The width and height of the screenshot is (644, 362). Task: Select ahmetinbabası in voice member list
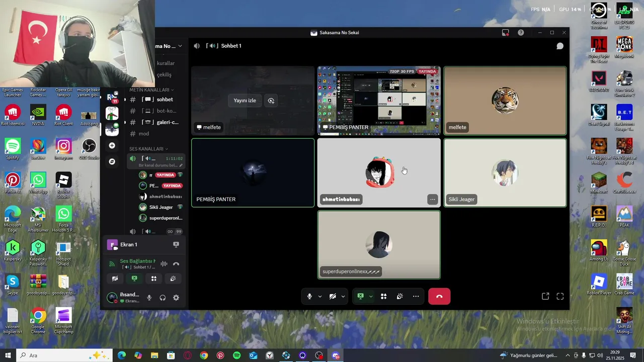(x=160, y=197)
